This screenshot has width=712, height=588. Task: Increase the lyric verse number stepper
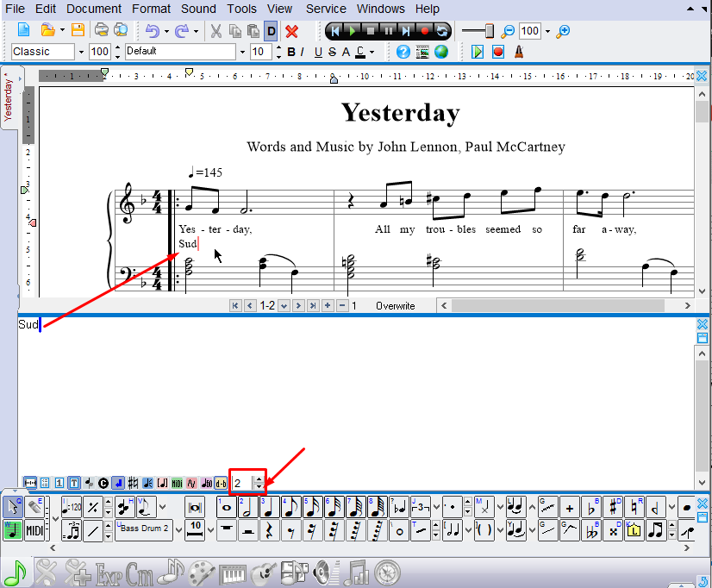259,478
